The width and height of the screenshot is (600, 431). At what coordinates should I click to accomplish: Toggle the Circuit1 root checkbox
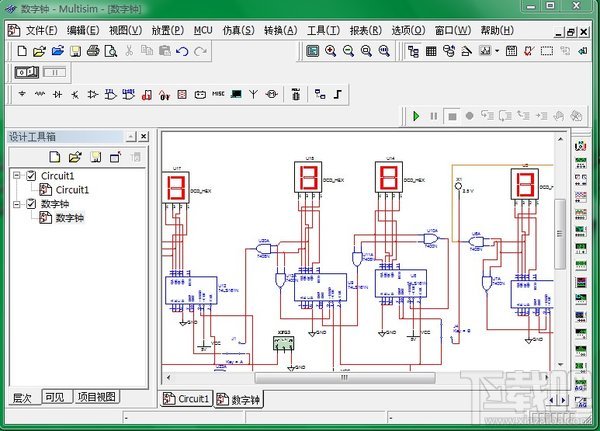[x=31, y=176]
